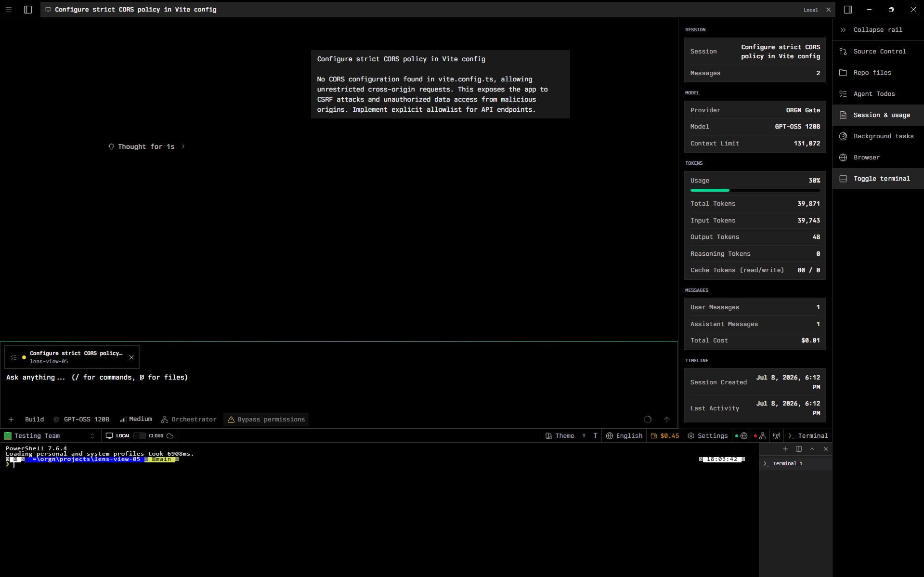The height and width of the screenshot is (577, 924).
Task: Collapse the right rail
Action: click(x=878, y=30)
